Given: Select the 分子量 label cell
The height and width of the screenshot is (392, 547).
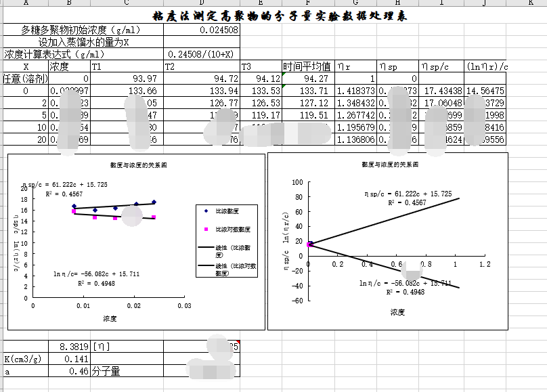Looking at the screenshot, I should 106,371.
